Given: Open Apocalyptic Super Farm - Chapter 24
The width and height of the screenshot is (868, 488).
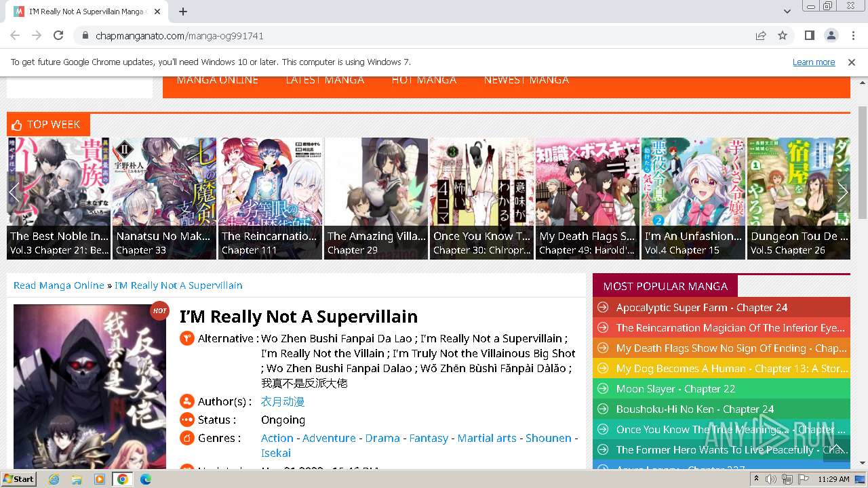Looking at the screenshot, I should (702, 308).
